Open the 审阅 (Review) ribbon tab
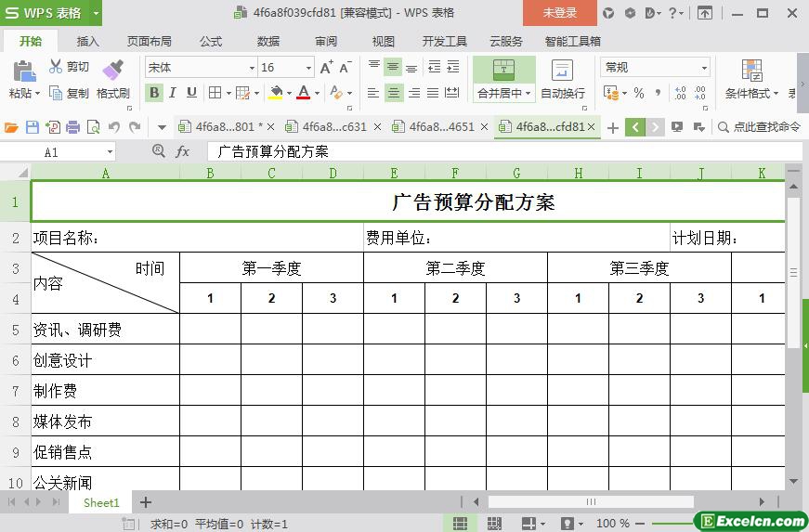809x532 pixels. click(x=326, y=41)
